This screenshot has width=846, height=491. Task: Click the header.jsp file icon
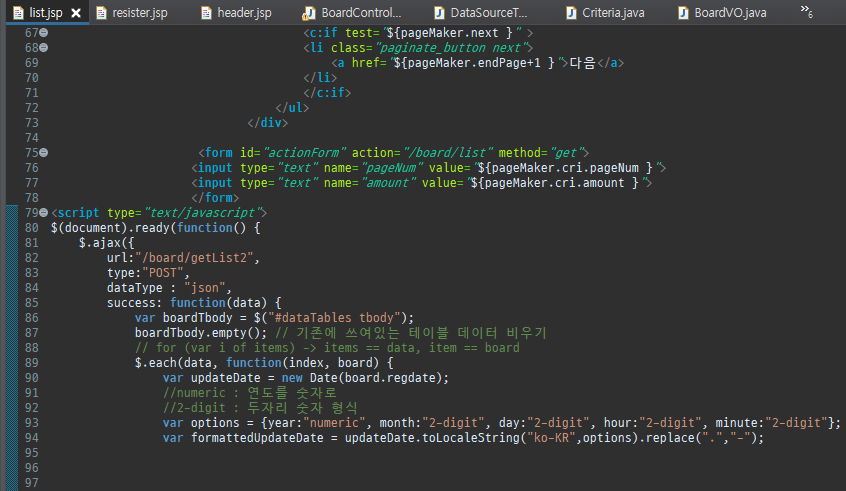pyautogui.click(x=206, y=12)
